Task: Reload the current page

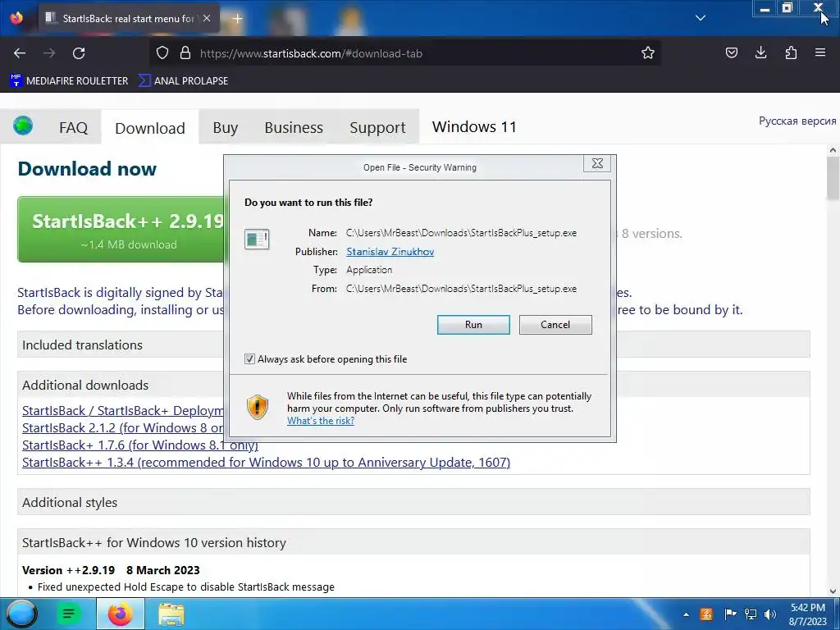Action: tap(79, 53)
